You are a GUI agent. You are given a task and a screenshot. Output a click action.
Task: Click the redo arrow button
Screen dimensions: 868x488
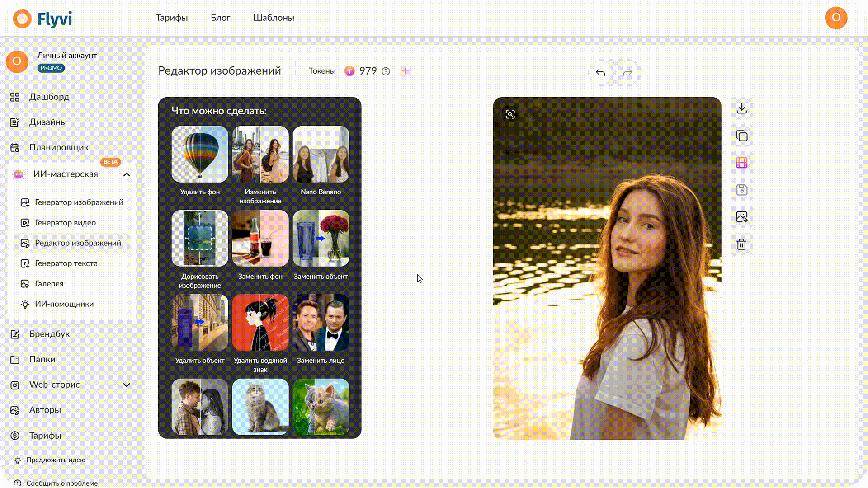[627, 72]
